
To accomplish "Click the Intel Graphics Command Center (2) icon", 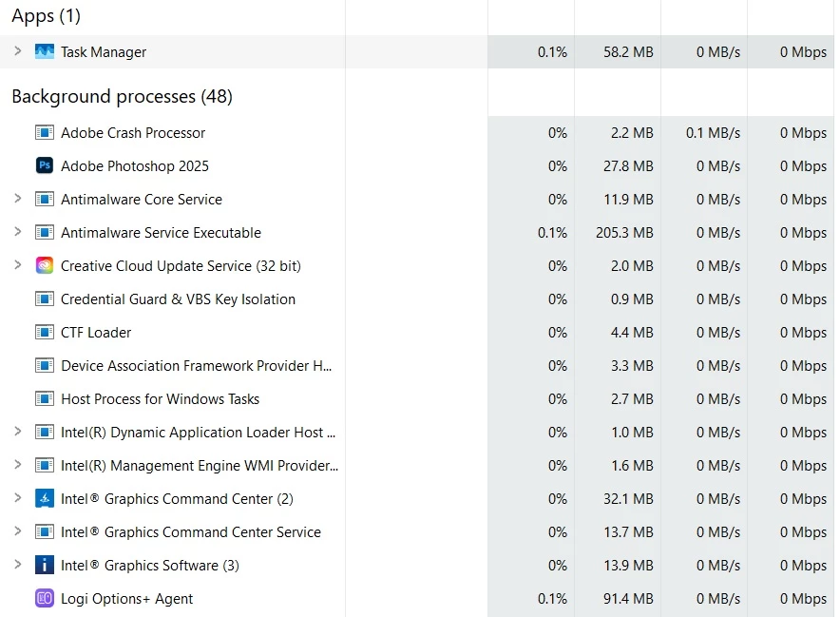I will 45,498.
